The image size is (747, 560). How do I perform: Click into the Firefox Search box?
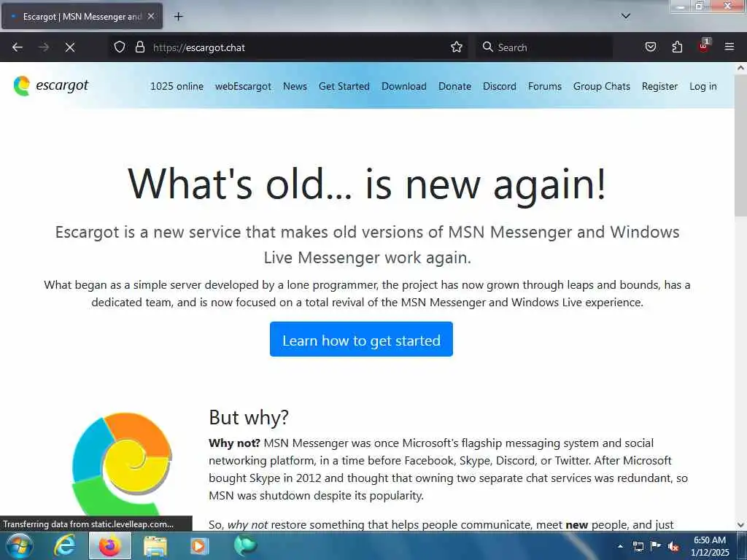[x=544, y=47]
